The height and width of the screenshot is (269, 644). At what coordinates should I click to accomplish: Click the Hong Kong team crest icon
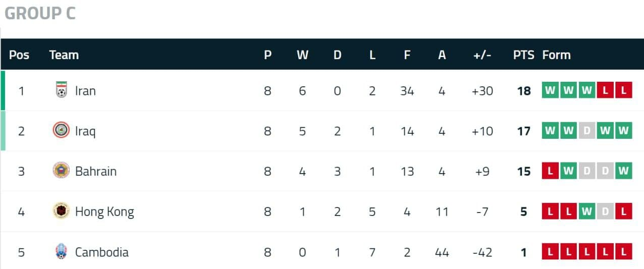[61, 211]
